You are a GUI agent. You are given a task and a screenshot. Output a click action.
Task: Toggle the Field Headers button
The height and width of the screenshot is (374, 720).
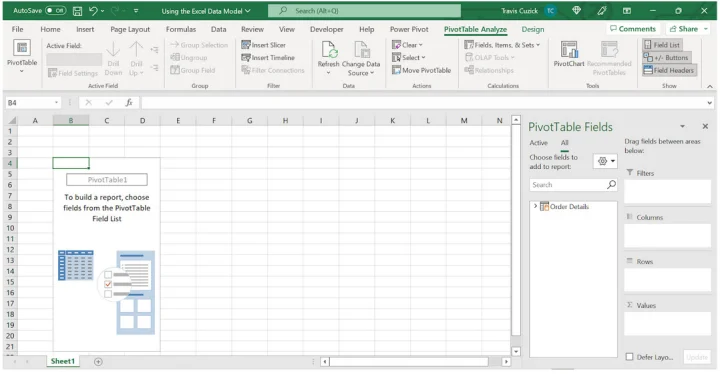click(x=669, y=70)
